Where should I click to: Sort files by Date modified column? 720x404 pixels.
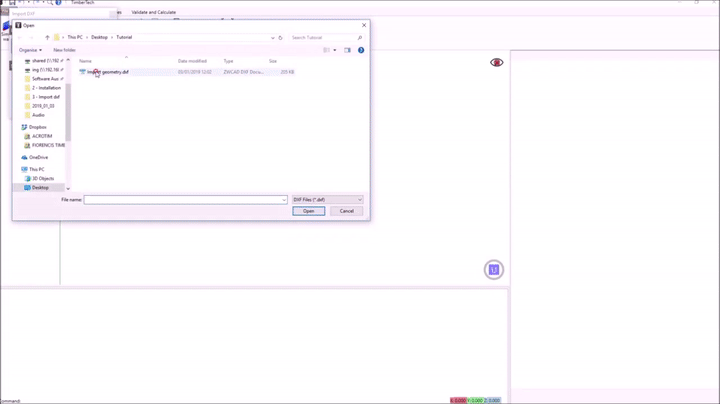193,61
